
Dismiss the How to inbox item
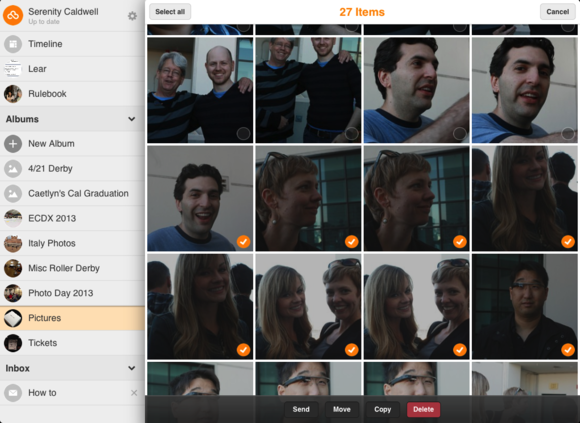[134, 393]
